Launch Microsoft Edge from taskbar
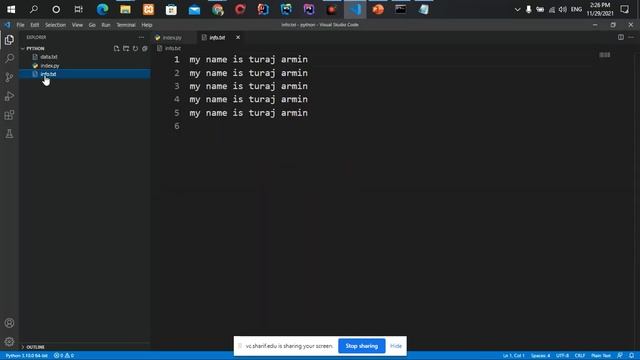The height and width of the screenshot is (360, 640). 102,9
